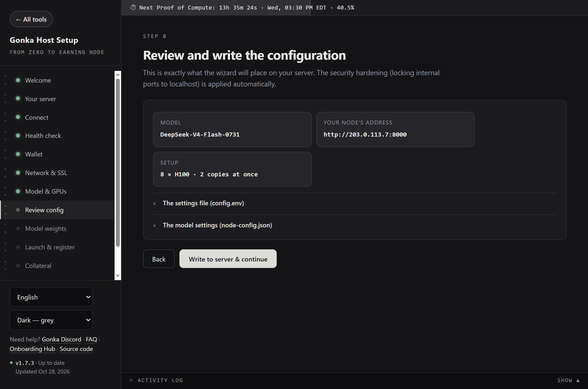Open the English language dropdown
This screenshot has height=389, width=588.
[x=51, y=297]
